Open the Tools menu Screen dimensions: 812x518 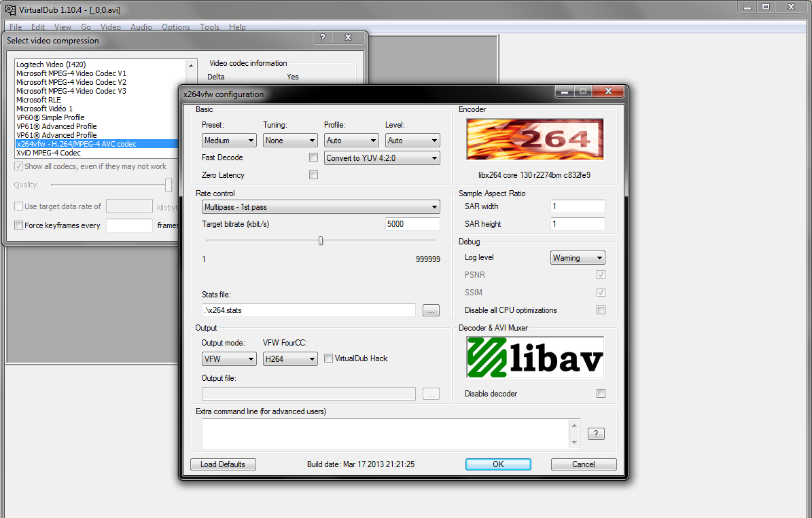pyautogui.click(x=210, y=27)
